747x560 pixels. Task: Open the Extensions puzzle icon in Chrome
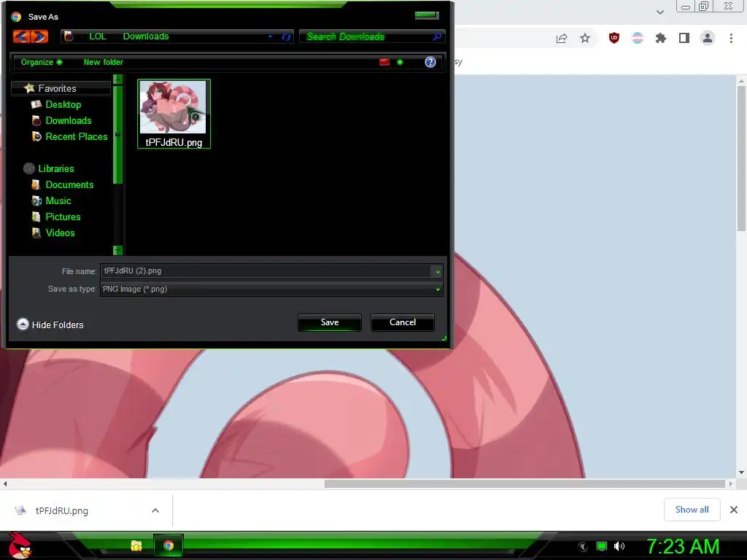pos(661,38)
